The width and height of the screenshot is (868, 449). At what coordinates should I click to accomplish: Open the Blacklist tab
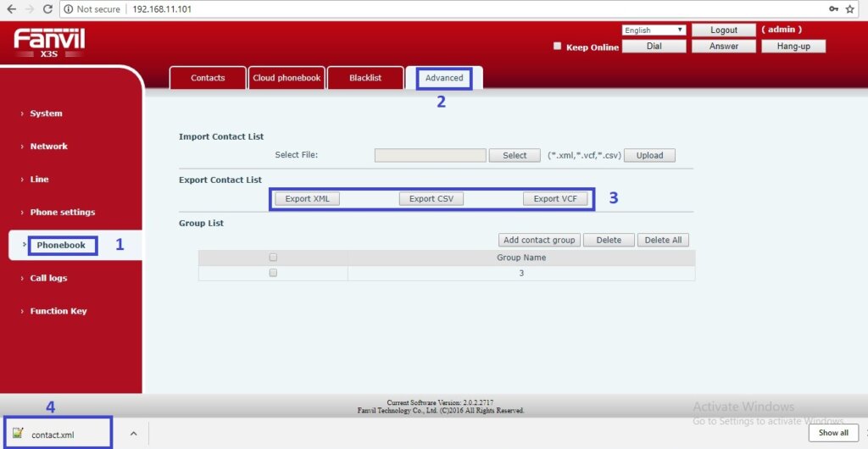[365, 78]
